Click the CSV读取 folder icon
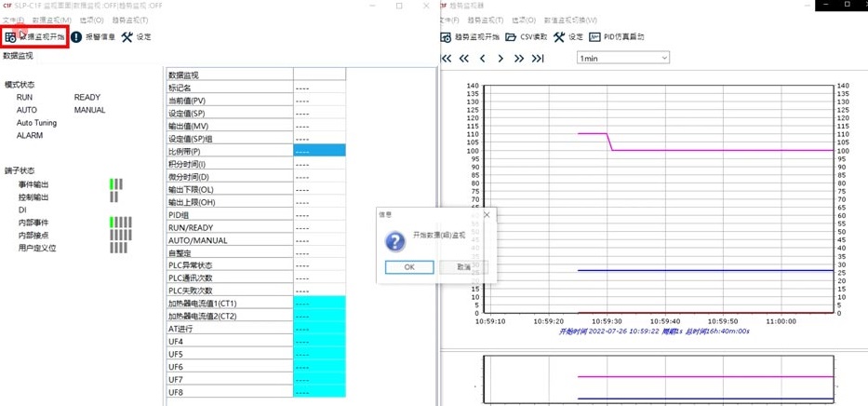 511,37
